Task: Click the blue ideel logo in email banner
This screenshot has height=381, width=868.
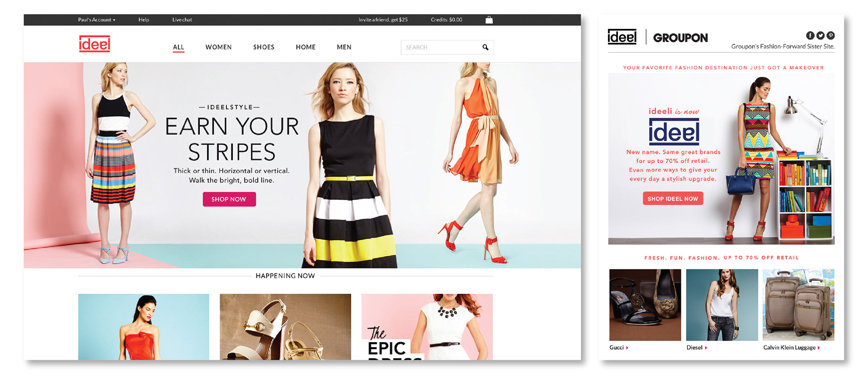Action: tap(674, 132)
